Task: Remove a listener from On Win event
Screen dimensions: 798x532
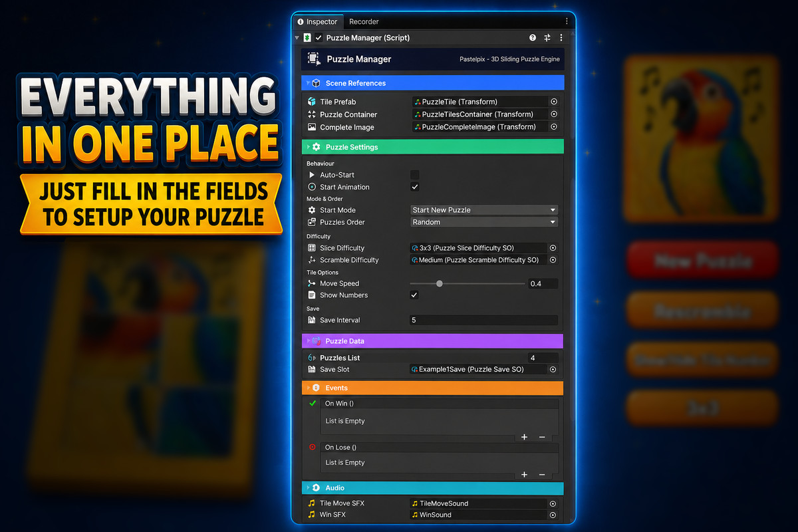Action: click(x=542, y=437)
